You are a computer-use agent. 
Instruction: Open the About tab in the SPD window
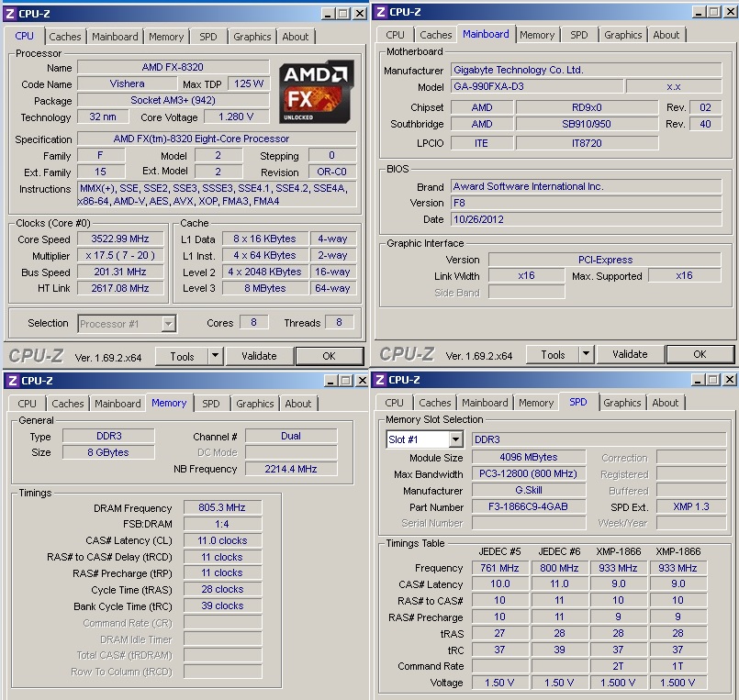pos(666,403)
